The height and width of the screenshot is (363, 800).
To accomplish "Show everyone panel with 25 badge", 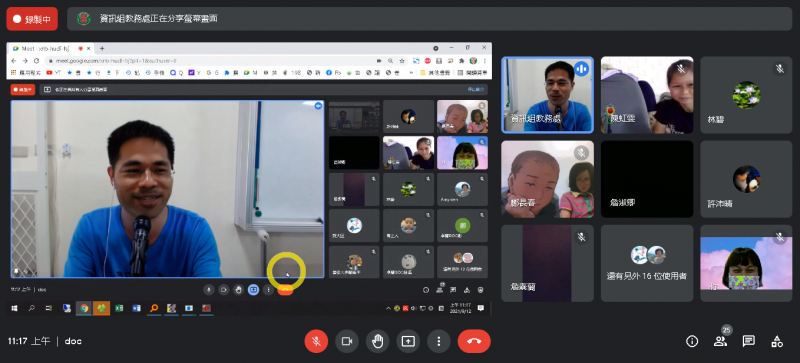I will [x=720, y=341].
